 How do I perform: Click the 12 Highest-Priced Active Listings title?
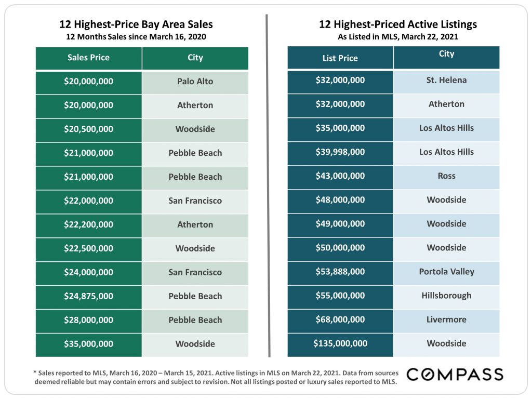coord(398,24)
